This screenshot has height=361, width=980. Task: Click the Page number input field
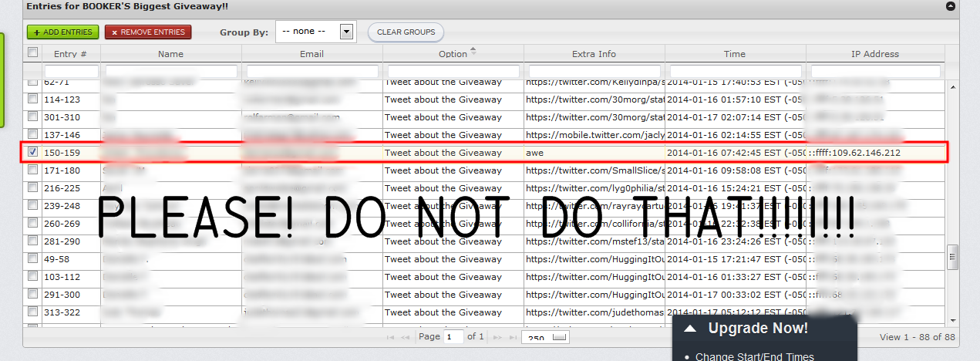[453, 337]
